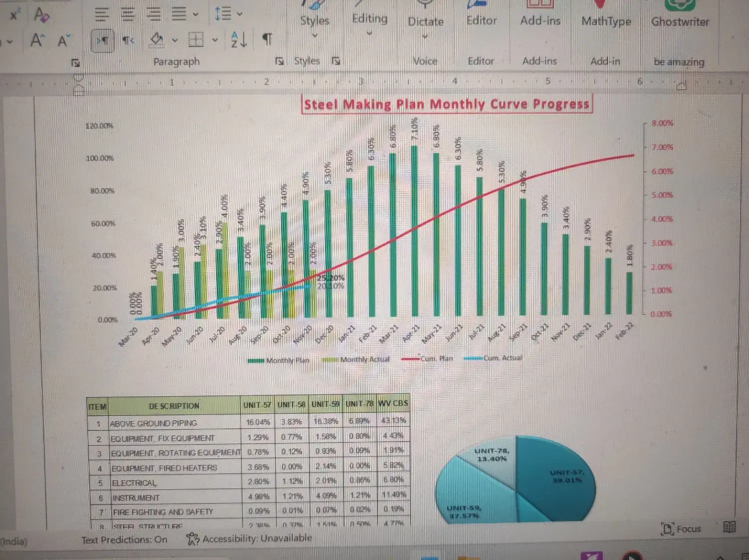The height and width of the screenshot is (560, 749).
Task: Align text to the left
Action: 102,14
